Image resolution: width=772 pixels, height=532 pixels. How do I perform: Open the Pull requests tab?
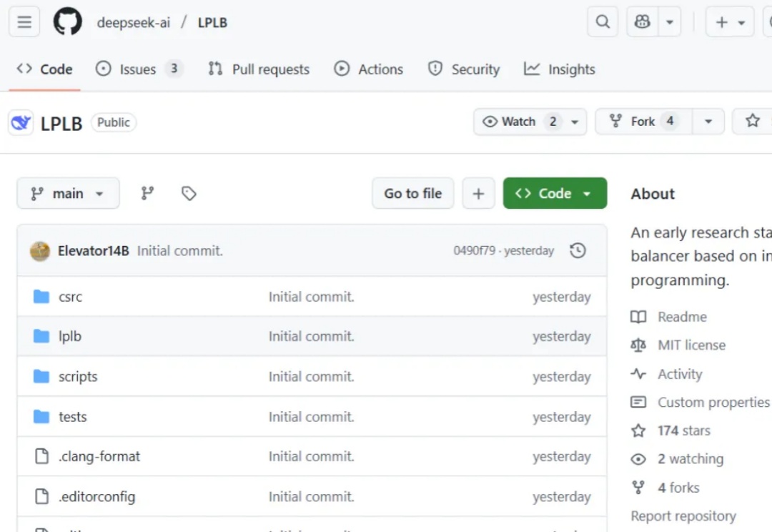259,69
